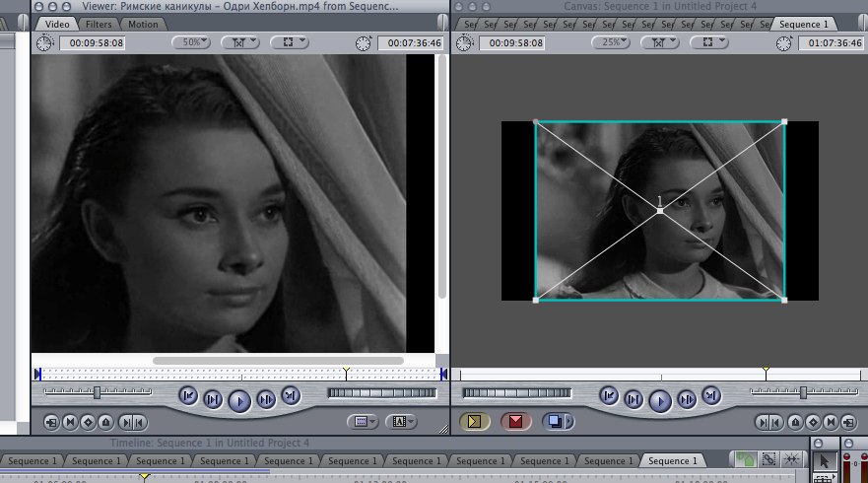Open the 25% zoom dropdown in Canvas
The image size is (868, 483).
[611, 42]
